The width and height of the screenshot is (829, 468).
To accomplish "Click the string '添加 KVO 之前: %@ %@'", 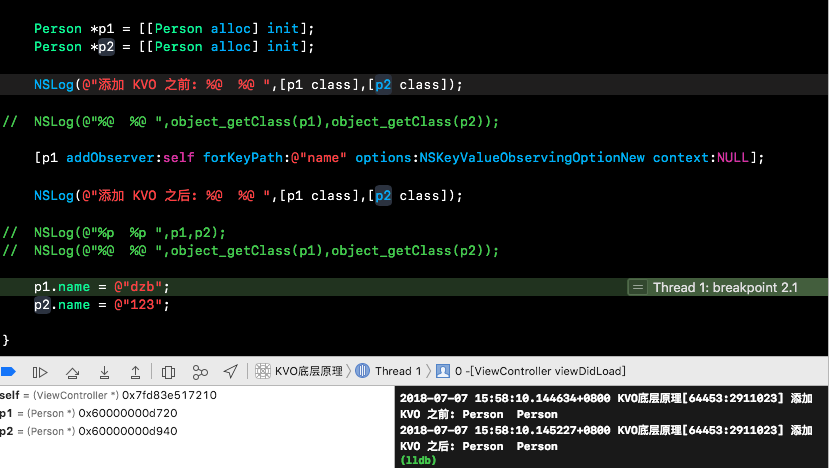I will tap(176, 85).
